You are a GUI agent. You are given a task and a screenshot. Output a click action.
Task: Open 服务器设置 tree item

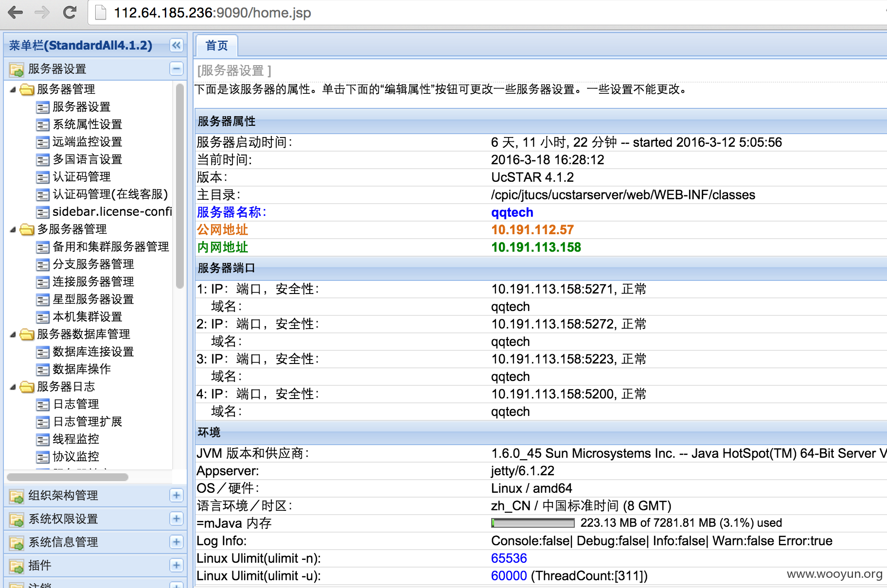coord(81,107)
